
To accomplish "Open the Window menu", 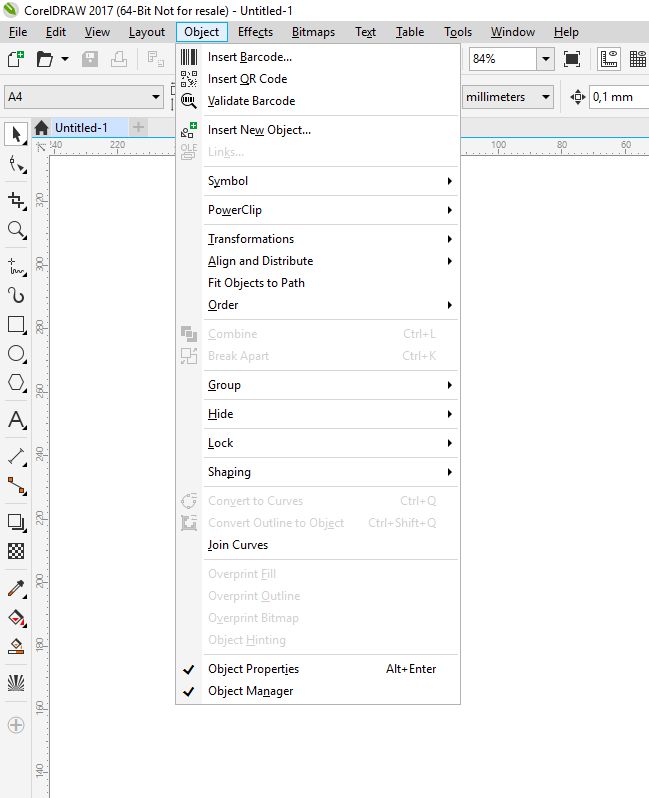I will point(513,32).
